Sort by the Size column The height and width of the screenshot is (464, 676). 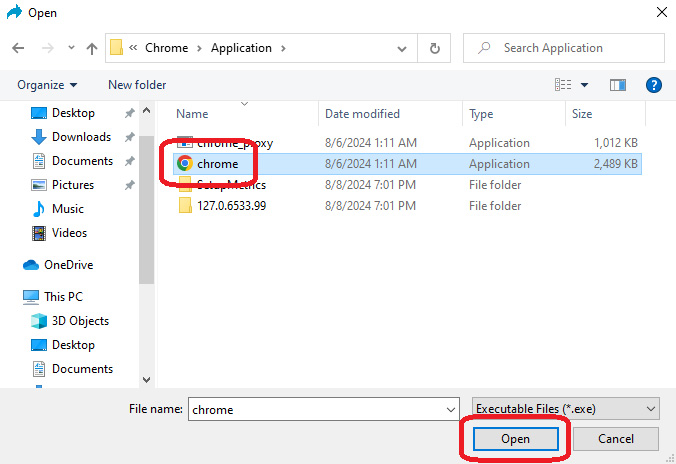point(582,114)
